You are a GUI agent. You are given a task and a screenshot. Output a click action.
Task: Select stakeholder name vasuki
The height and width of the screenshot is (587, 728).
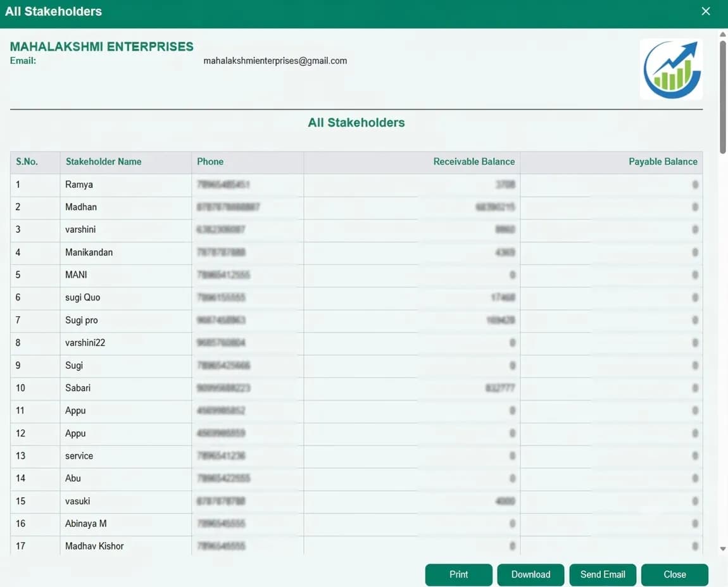pyautogui.click(x=77, y=501)
